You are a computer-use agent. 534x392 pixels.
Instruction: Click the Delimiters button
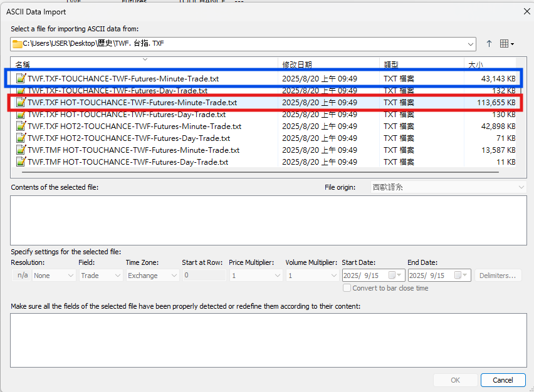pos(498,276)
